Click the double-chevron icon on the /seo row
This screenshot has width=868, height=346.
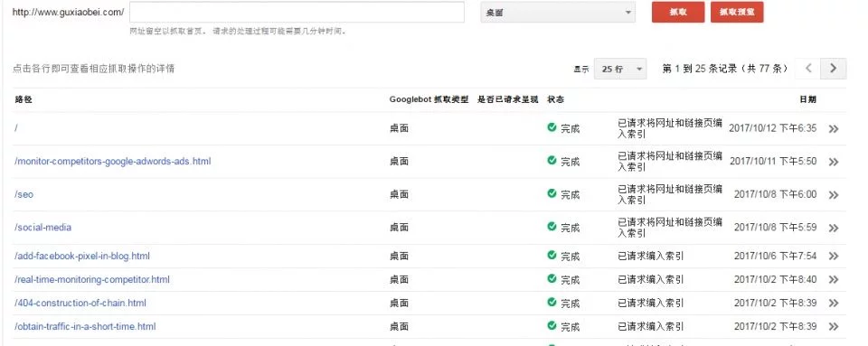click(833, 195)
